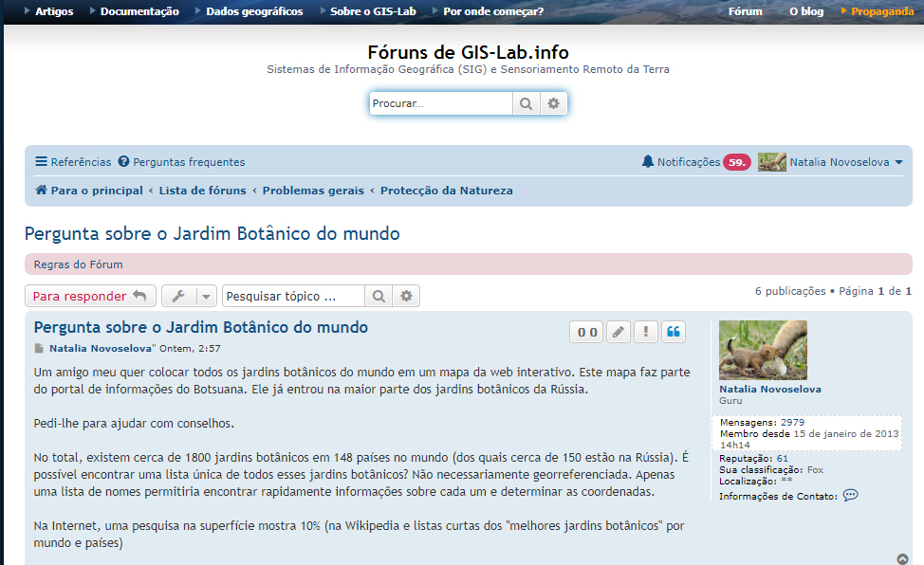Open the message count 2979 link
924x565 pixels.
pyautogui.click(x=792, y=423)
